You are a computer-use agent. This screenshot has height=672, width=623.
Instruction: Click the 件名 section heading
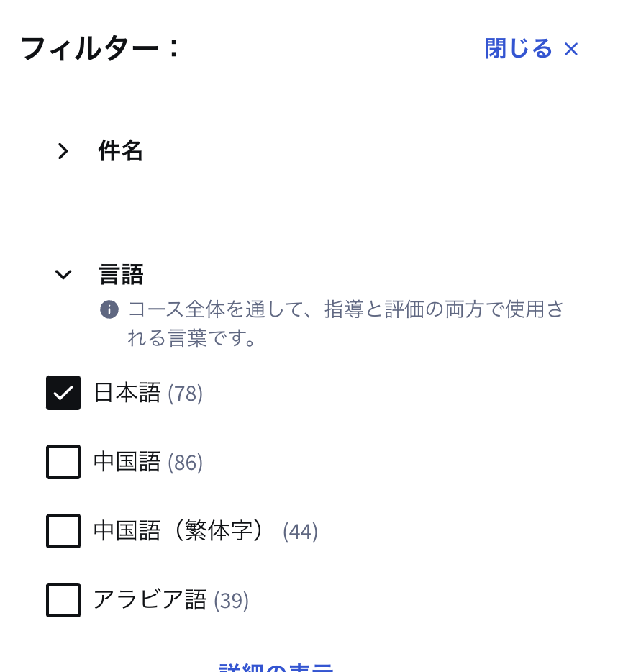coord(120,151)
